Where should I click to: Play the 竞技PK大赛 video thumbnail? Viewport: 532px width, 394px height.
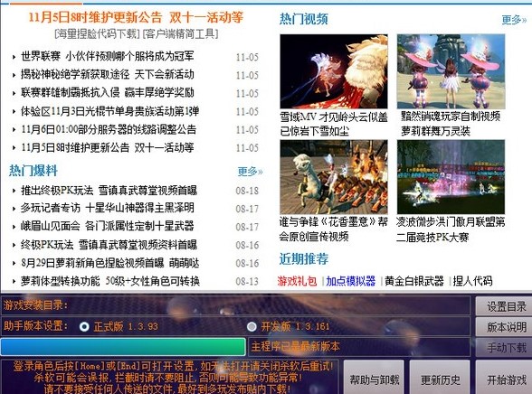[451, 177]
